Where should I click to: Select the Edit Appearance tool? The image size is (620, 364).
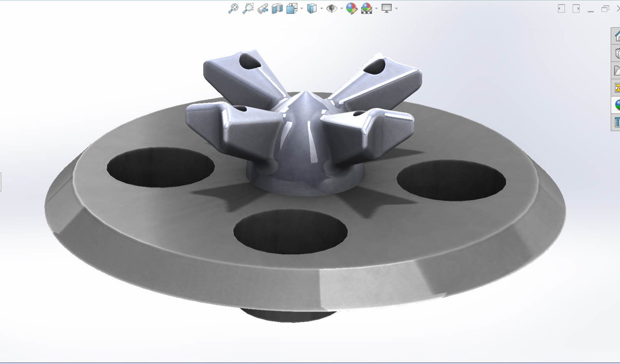click(x=351, y=8)
